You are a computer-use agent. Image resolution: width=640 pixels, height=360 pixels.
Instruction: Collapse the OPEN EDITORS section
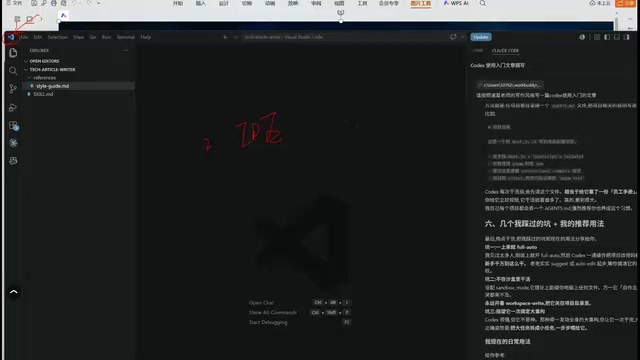26,61
